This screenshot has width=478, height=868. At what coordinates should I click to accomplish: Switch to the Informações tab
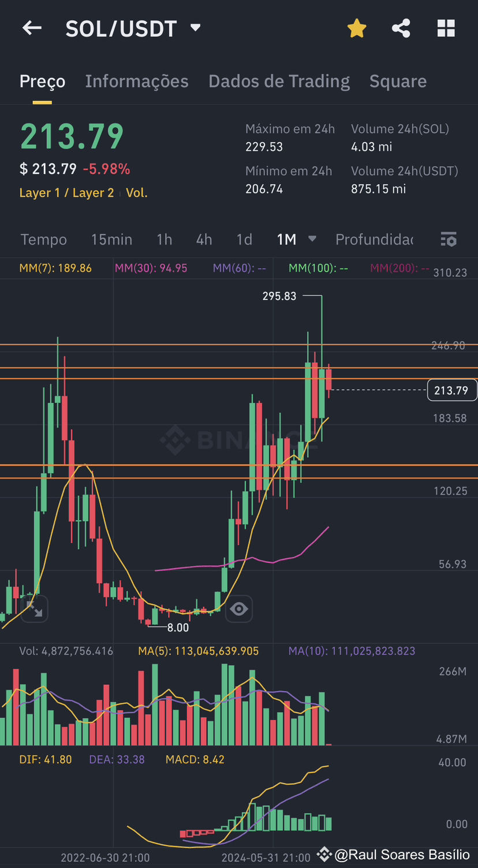(137, 81)
